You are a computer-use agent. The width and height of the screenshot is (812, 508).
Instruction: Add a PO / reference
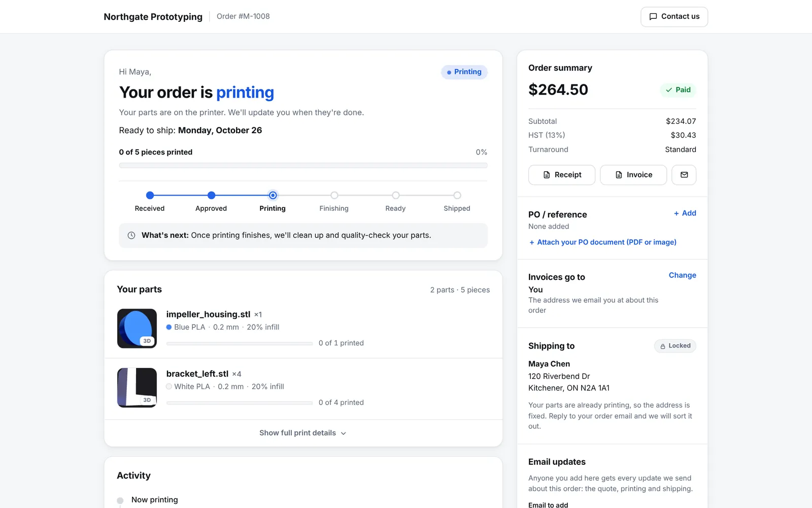pos(685,213)
